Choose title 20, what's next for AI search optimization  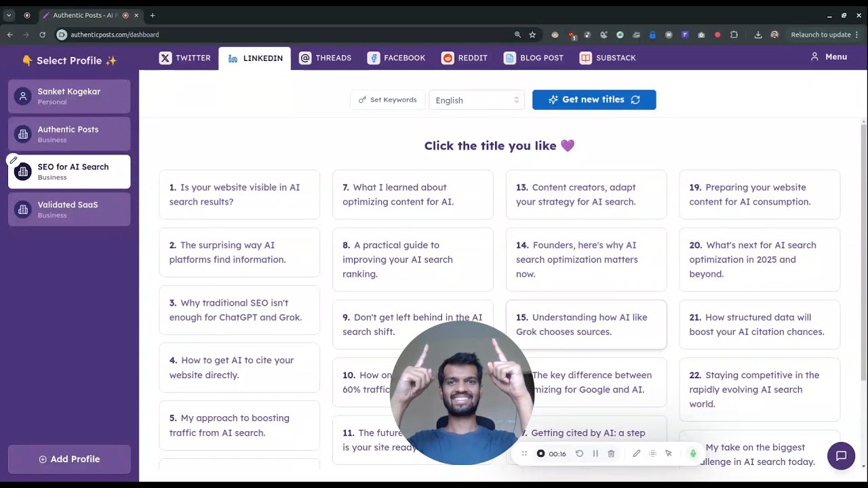click(x=759, y=260)
